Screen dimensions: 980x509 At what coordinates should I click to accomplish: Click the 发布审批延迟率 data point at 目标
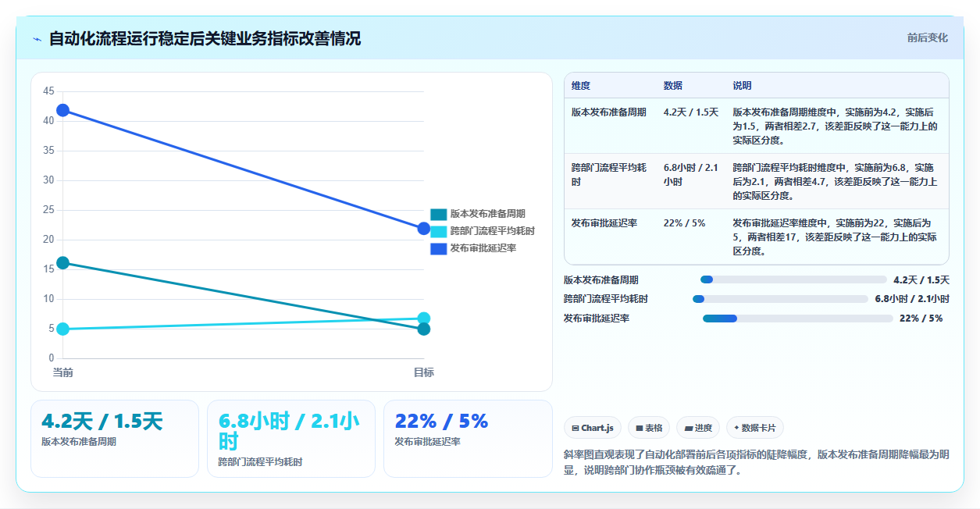424,229
